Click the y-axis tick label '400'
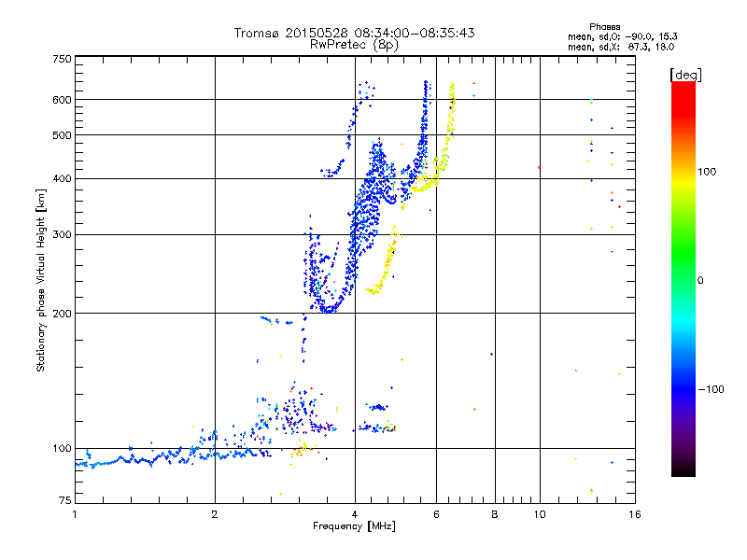 point(62,178)
